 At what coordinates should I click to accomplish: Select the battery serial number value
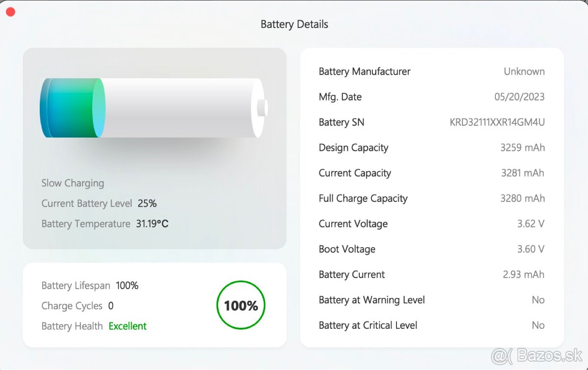[x=497, y=123]
